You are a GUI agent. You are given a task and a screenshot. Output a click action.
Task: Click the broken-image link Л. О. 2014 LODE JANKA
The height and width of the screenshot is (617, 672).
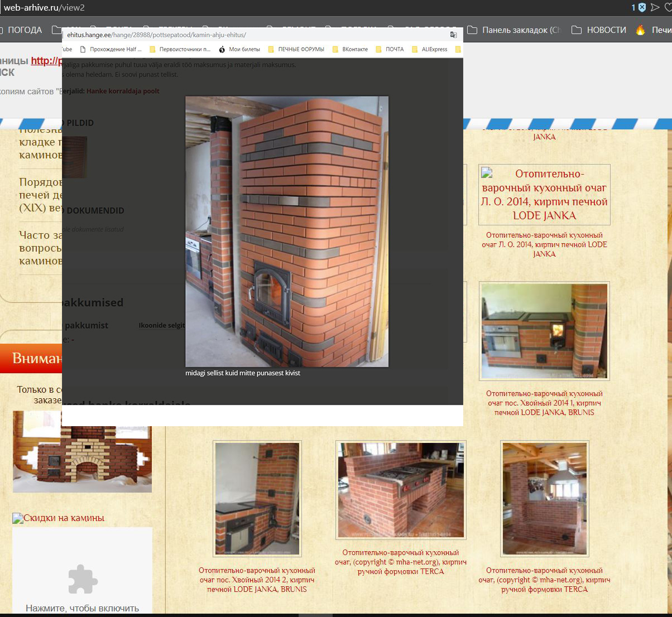coord(544,195)
